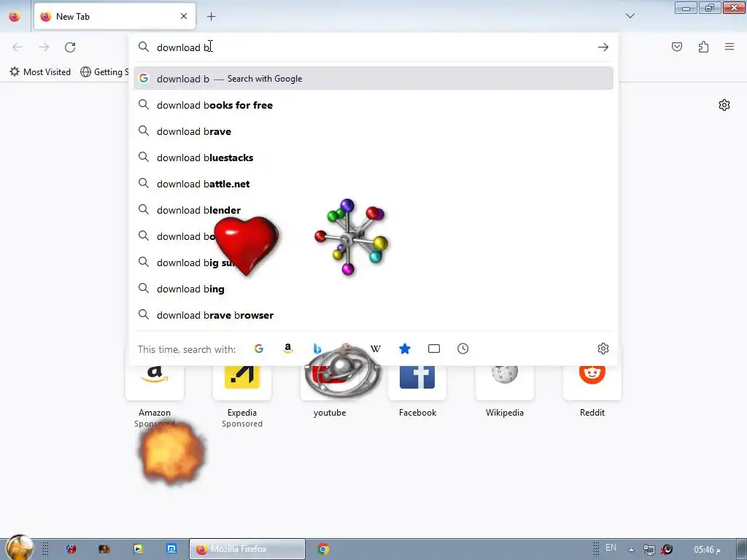Open a new tab with plus button
747x560 pixels.
point(211,17)
